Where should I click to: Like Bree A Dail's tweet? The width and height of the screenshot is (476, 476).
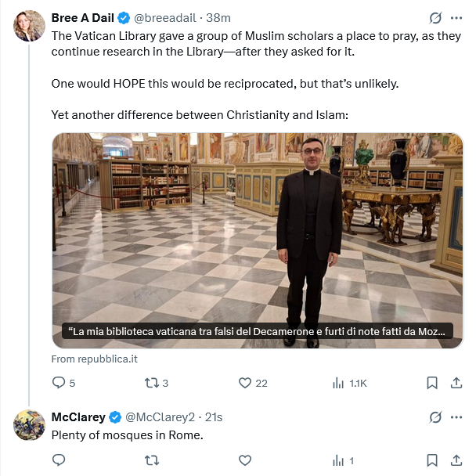(244, 383)
